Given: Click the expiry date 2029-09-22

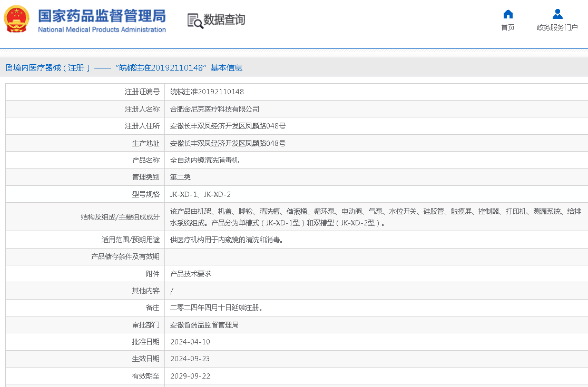Looking at the screenshot, I should [190, 376].
